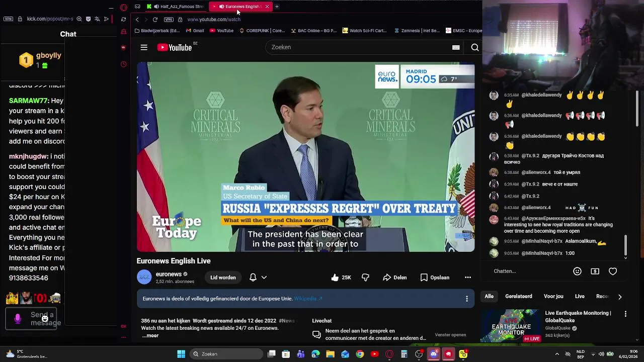Open the Live Earthquake Monitoring video title
Image resolution: width=644 pixels, height=362 pixels.
coord(578,316)
